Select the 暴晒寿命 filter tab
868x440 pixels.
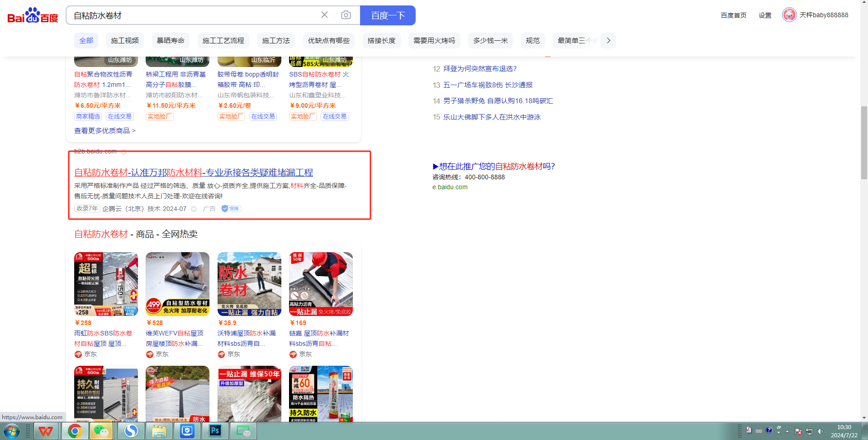point(171,40)
